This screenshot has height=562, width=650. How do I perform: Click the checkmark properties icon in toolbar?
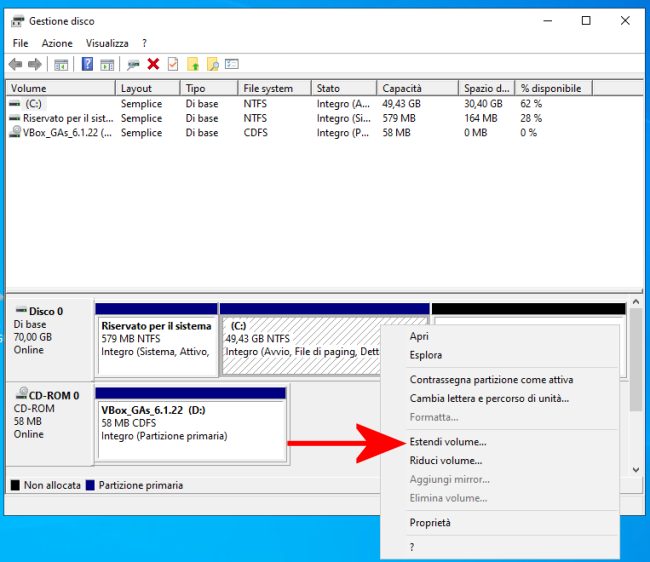click(x=172, y=64)
